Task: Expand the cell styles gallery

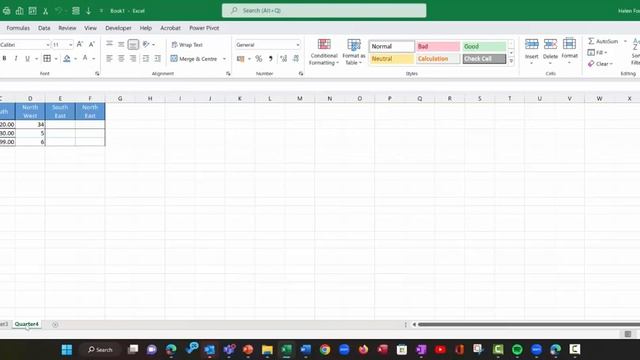Action: (511, 61)
